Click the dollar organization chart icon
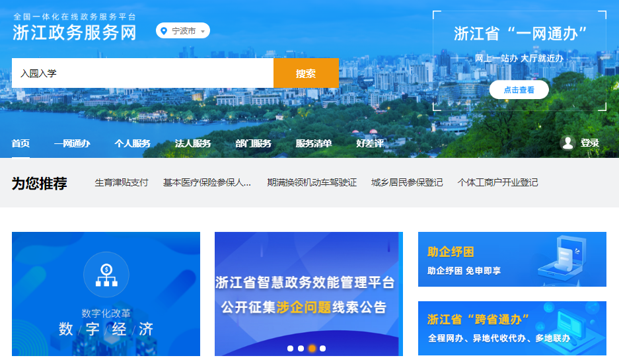Viewport: 619px width, 364px height. (106, 275)
